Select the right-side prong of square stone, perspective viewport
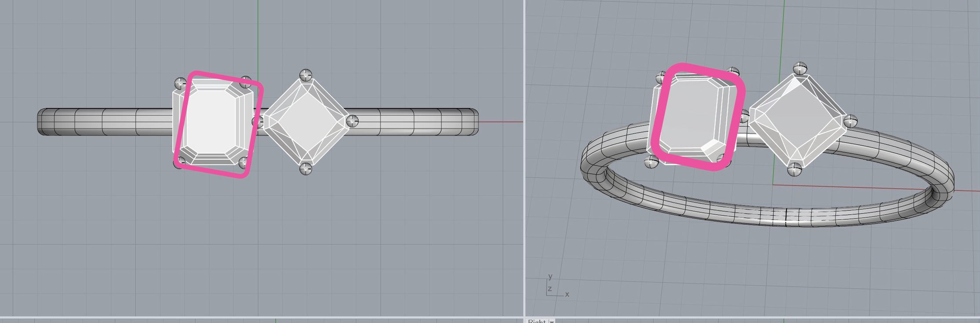Screen dimensions: 980x323 pos(851,120)
